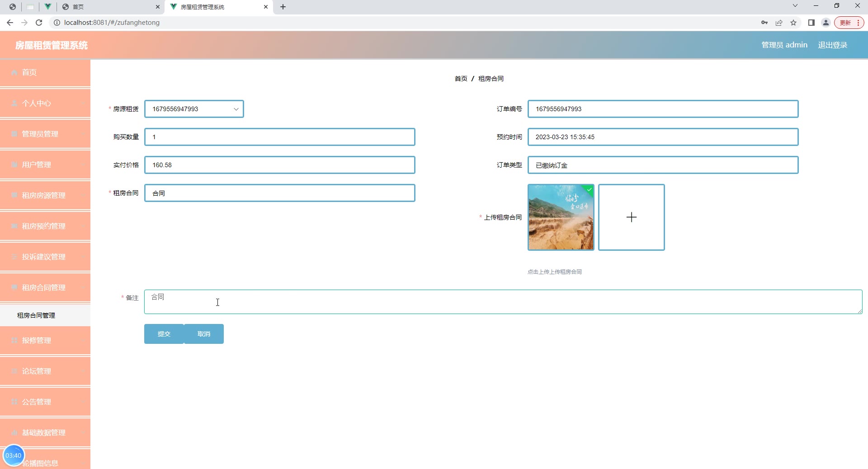Open 报修管理 in the sidebar
The image size is (868, 469).
point(45,340)
